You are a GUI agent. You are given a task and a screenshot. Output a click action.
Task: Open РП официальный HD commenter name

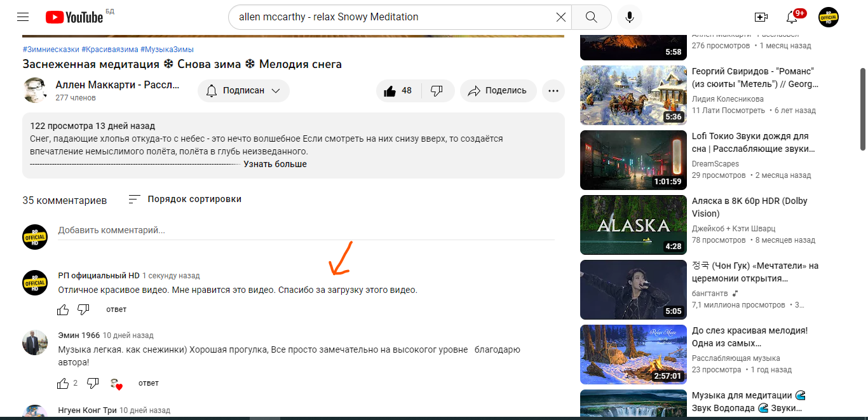98,276
